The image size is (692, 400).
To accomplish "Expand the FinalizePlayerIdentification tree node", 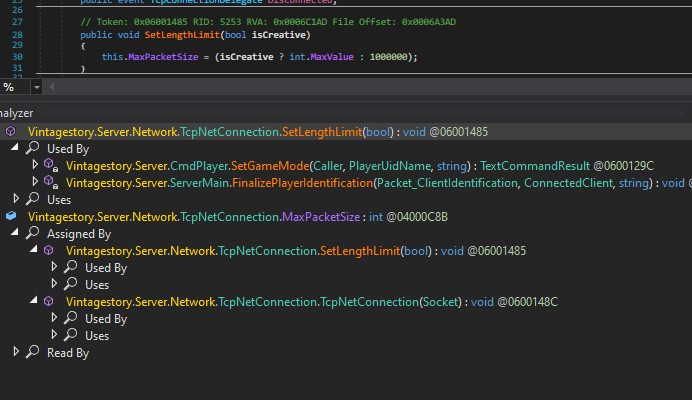I will pyautogui.click(x=36, y=182).
